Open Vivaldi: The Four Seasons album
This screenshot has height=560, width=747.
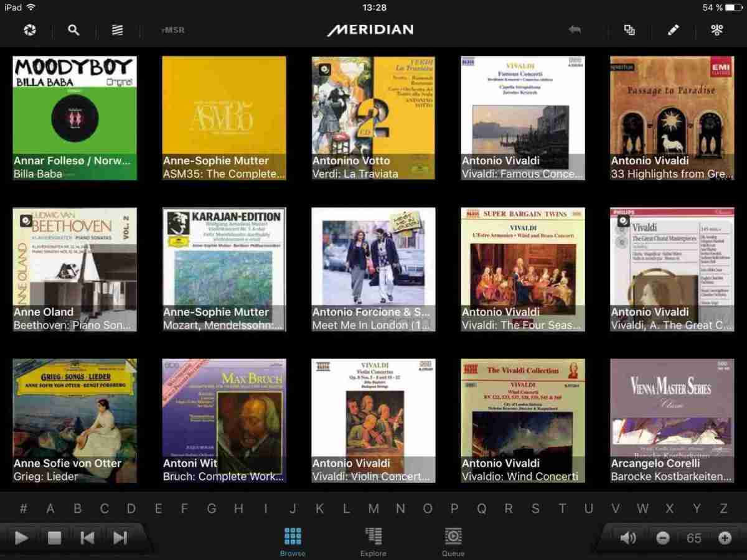(523, 269)
